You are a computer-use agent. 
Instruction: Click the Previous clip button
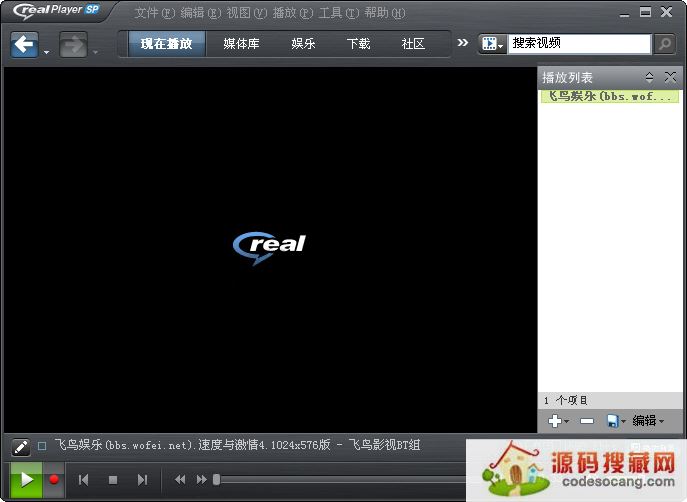pos(84,480)
